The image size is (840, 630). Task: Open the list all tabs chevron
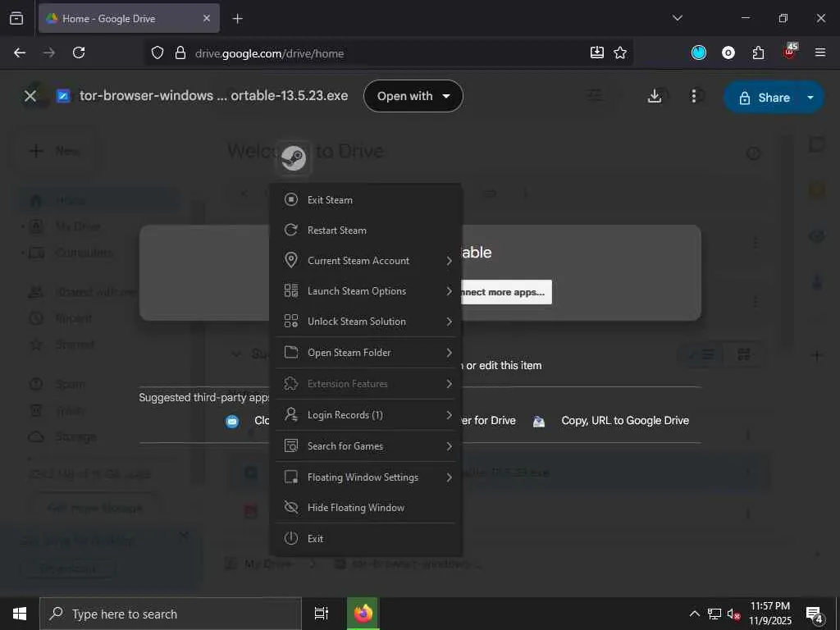677,18
